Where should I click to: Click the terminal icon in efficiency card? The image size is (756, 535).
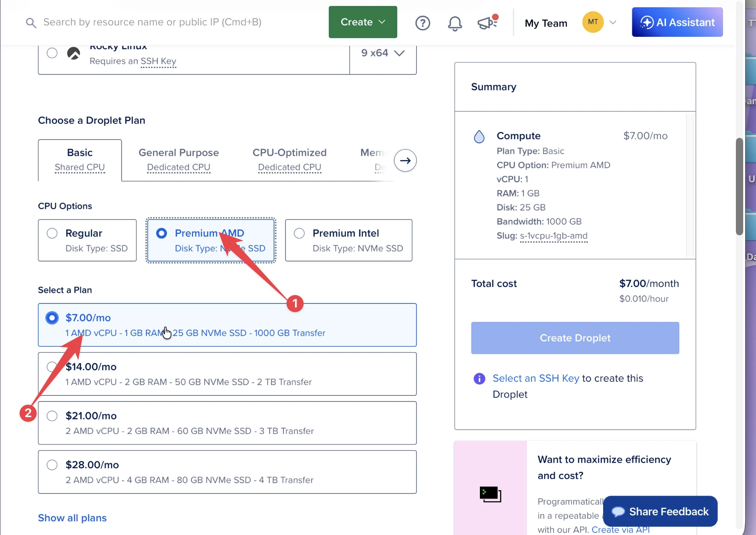pyautogui.click(x=490, y=494)
